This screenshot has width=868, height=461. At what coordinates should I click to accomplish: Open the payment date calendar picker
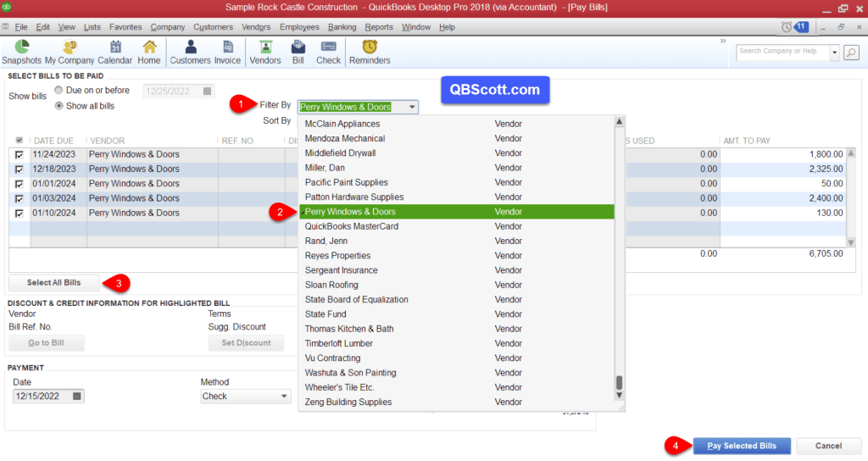click(77, 397)
